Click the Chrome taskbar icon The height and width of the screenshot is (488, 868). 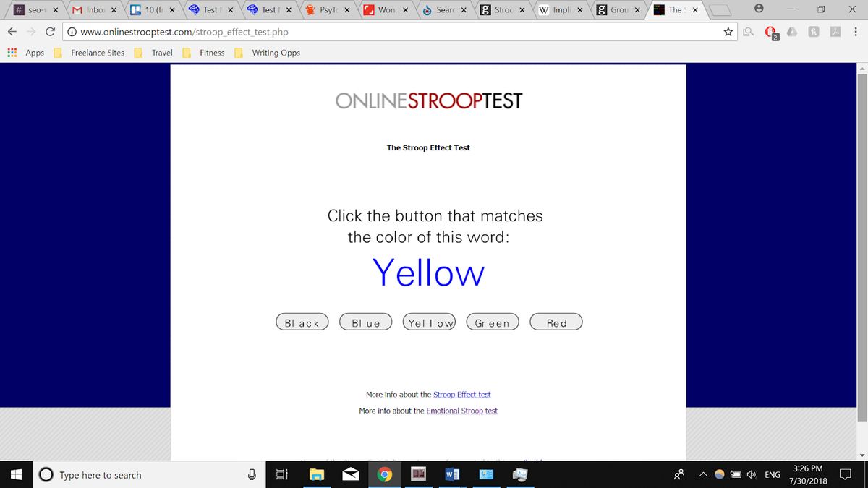pyautogui.click(x=386, y=475)
